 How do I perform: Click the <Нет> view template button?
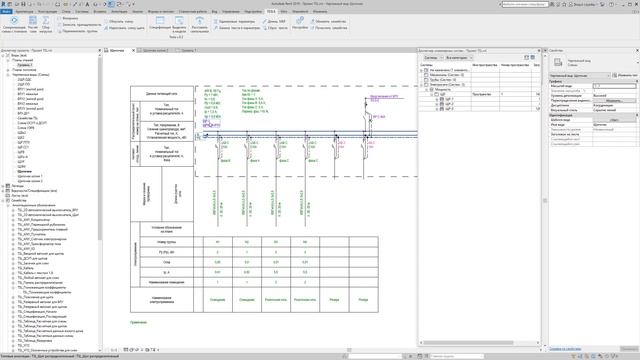coord(614,120)
